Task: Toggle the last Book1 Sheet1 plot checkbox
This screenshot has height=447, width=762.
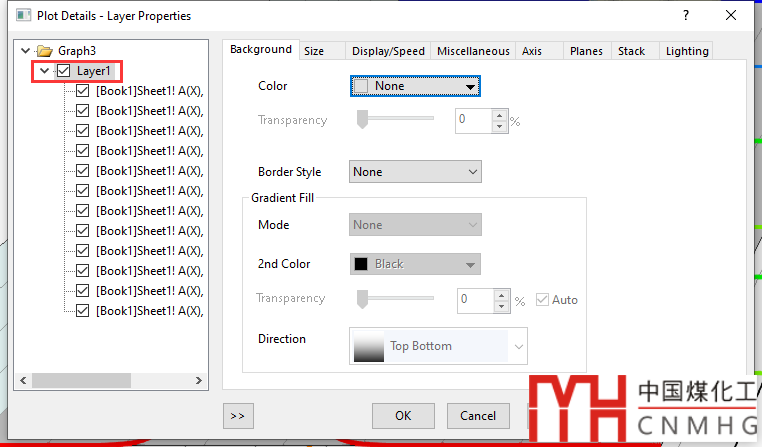Action: click(83, 311)
